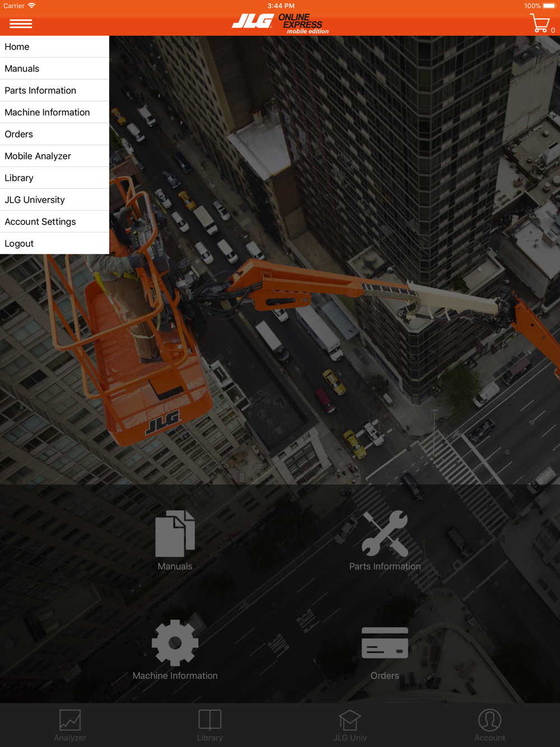Image resolution: width=560 pixels, height=747 pixels.
Task: Open Account Settings menu entry
Action: tap(54, 221)
